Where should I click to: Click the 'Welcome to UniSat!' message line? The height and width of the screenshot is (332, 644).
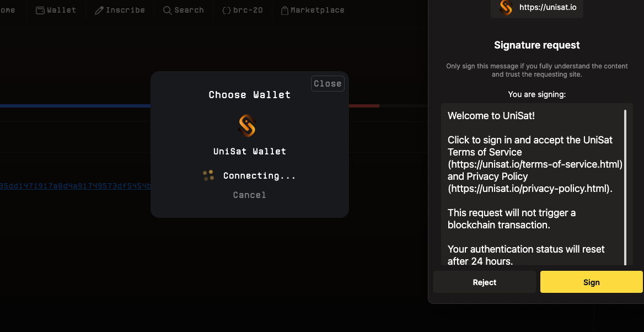pyautogui.click(x=491, y=116)
